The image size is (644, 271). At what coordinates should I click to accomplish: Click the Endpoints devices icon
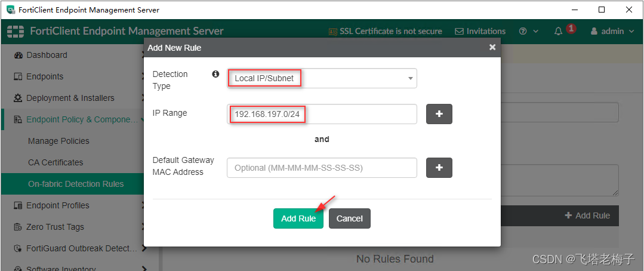18,77
